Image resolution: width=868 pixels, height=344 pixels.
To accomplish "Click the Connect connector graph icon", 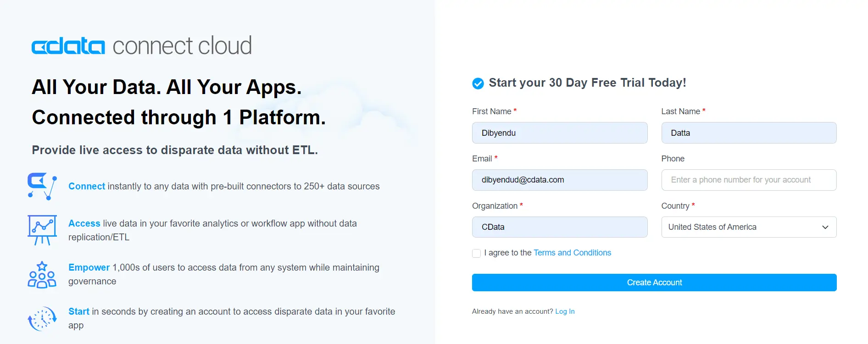I will pyautogui.click(x=42, y=186).
